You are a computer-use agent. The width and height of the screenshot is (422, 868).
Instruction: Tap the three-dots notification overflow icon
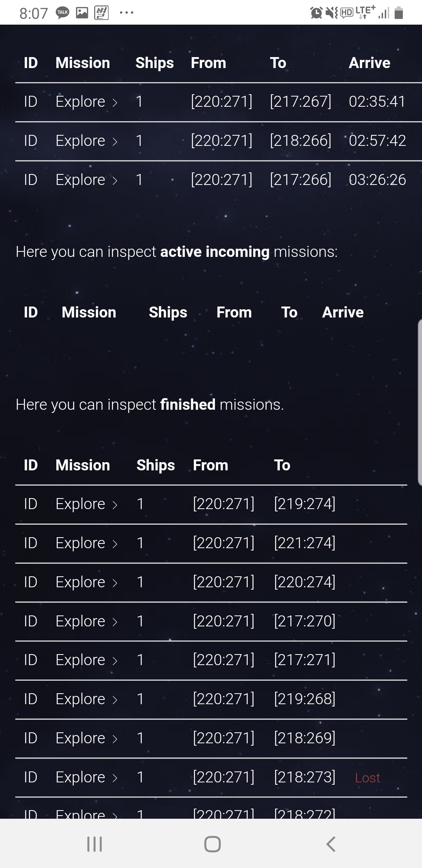click(127, 13)
